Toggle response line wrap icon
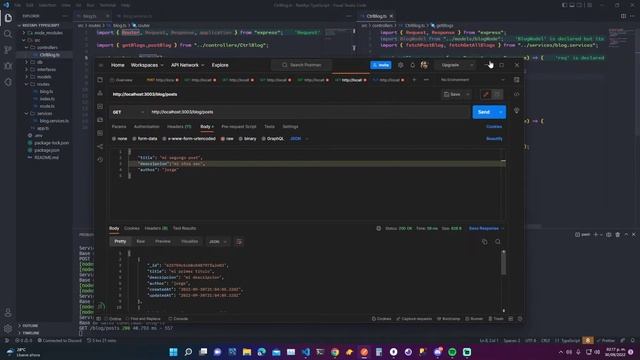640x360 pixels. pyautogui.click(x=239, y=242)
